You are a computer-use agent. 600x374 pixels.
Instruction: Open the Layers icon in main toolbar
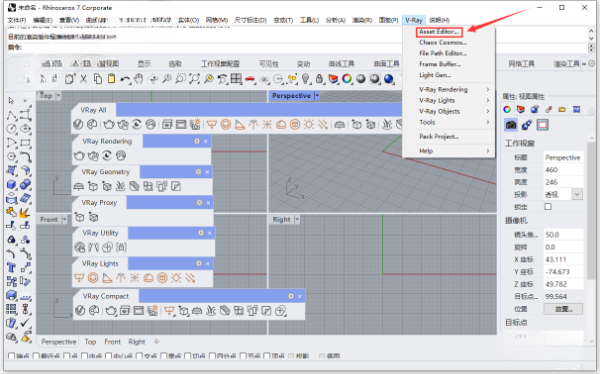(333, 79)
